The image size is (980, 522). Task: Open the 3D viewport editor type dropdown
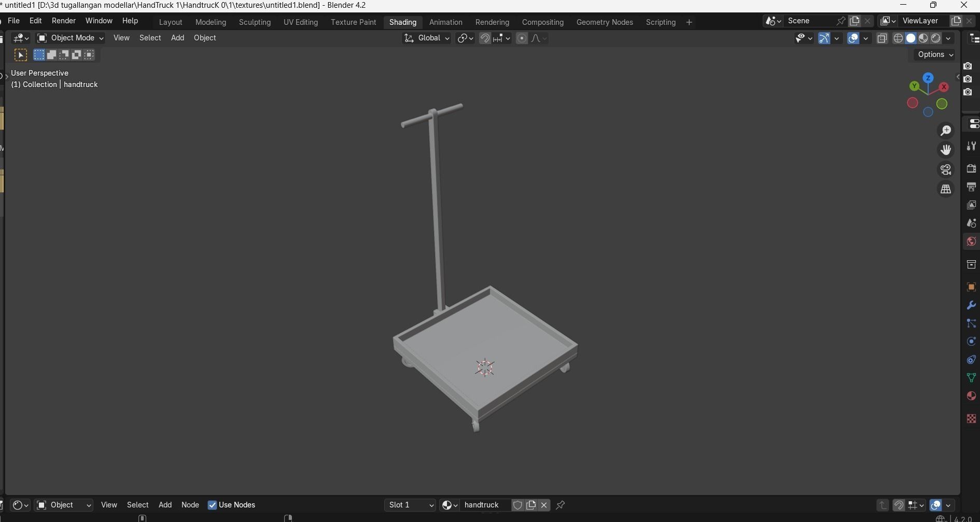tap(21, 38)
